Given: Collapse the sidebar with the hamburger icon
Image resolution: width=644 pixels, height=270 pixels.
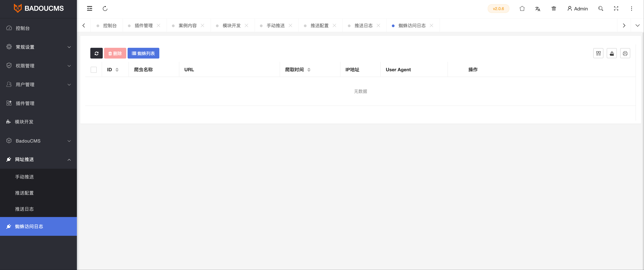Looking at the screenshot, I should (89, 8).
